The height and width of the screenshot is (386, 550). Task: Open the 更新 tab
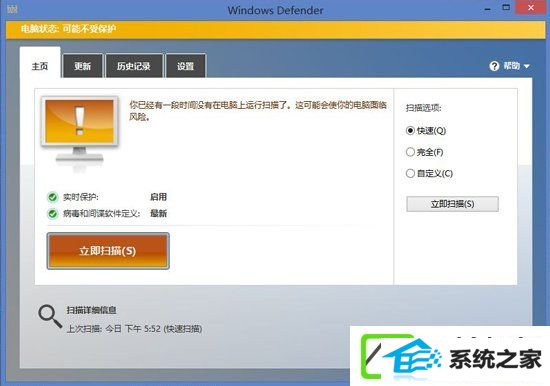(82, 66)
